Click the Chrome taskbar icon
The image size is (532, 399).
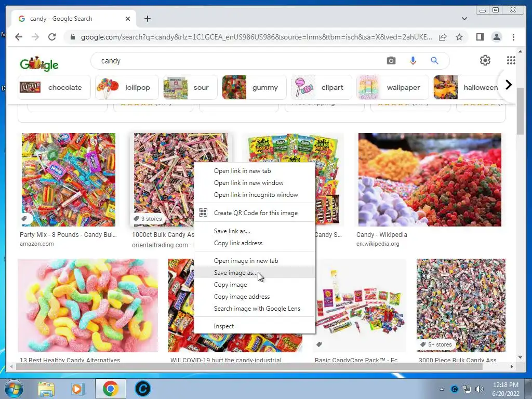coord(110,389)
